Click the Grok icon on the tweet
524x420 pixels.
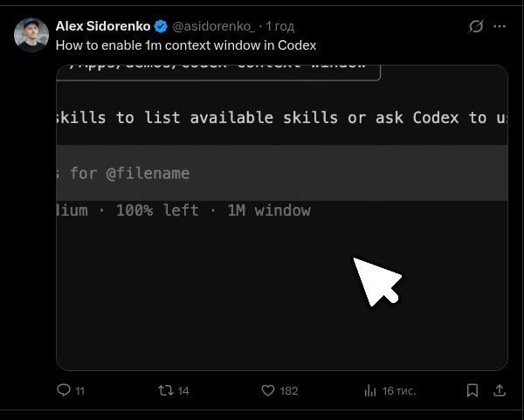click(476, 26)
